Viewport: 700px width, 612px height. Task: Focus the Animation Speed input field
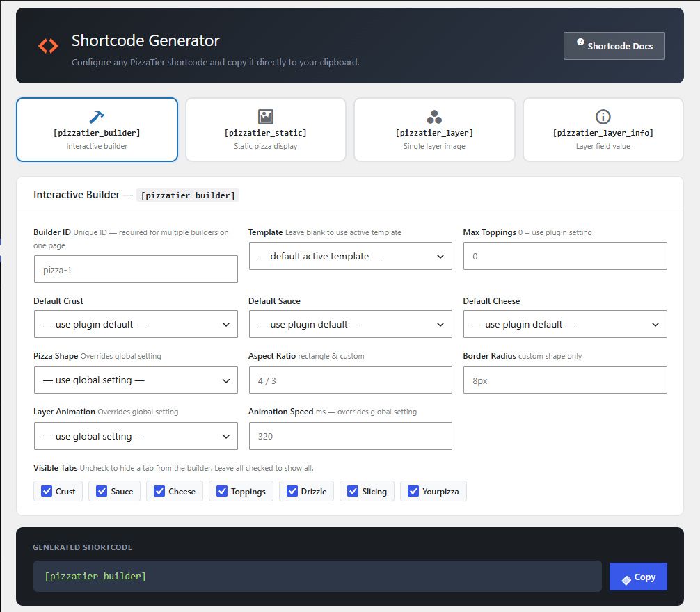click(351, 436)
